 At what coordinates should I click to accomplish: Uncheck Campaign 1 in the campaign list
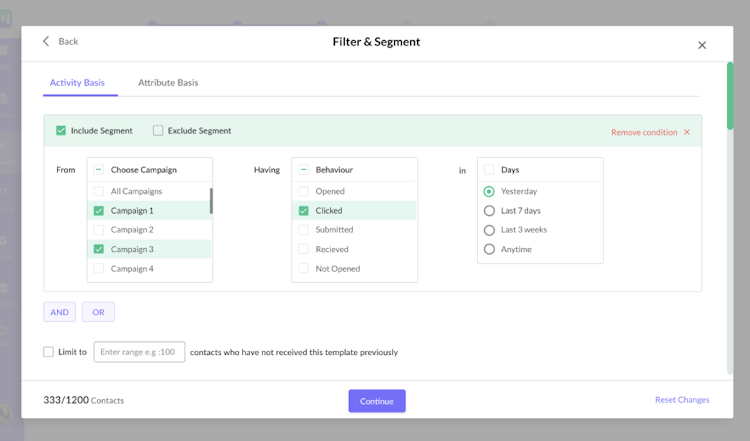pos(98,211)
